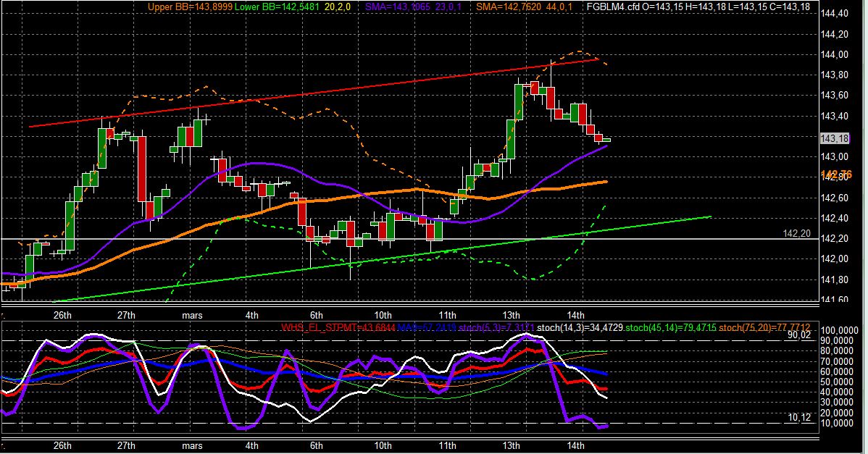This screenshot has height=454, width=868.
Task: Click the 10th date on price chart axis
Action: pos(383,315)
